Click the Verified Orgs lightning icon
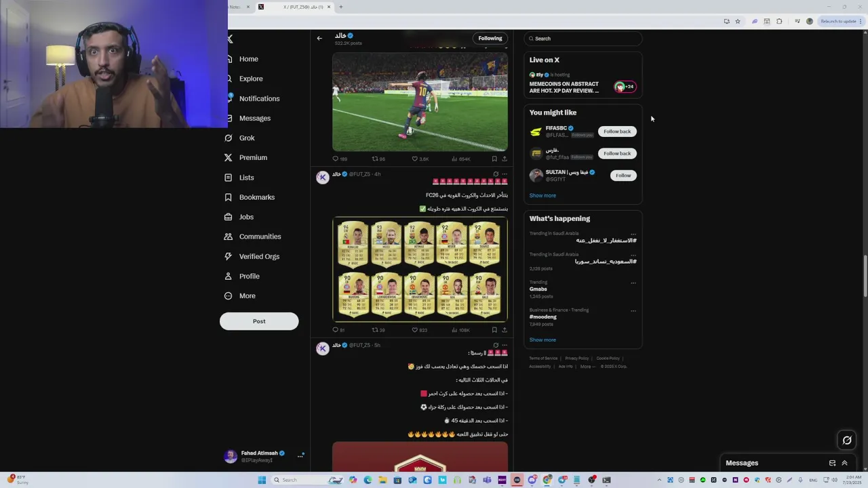The width and height of the screenshot is (868, 488). click(x=229, y=256)
